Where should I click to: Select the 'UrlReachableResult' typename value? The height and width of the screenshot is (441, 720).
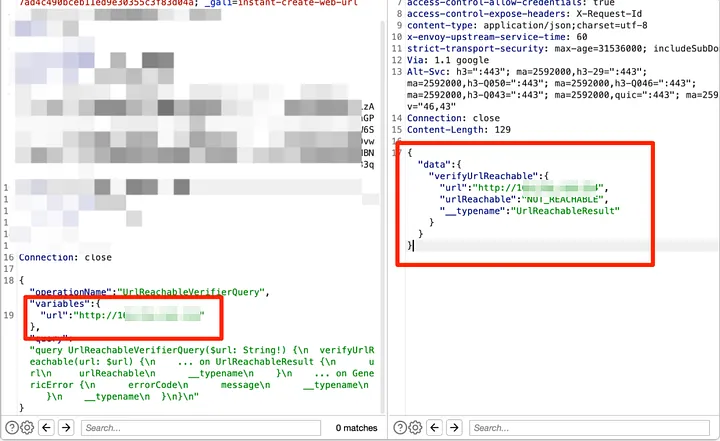pyautogui.click(x=566, y=211)
